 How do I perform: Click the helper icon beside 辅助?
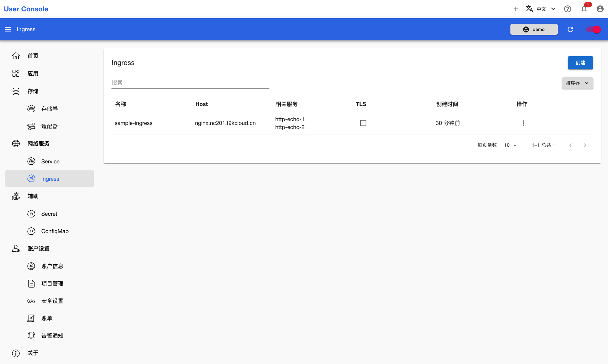tap(16, 196)
